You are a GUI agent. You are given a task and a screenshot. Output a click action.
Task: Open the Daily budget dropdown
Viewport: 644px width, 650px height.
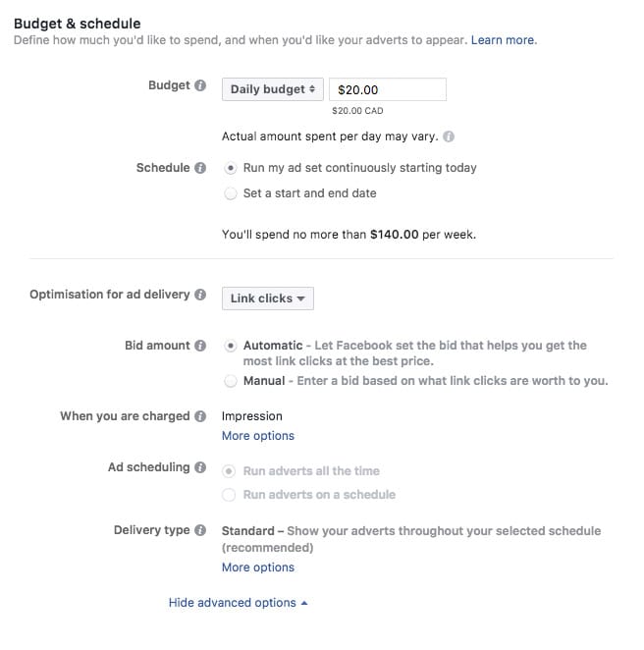pyautogui.click(x=272, y=89)
